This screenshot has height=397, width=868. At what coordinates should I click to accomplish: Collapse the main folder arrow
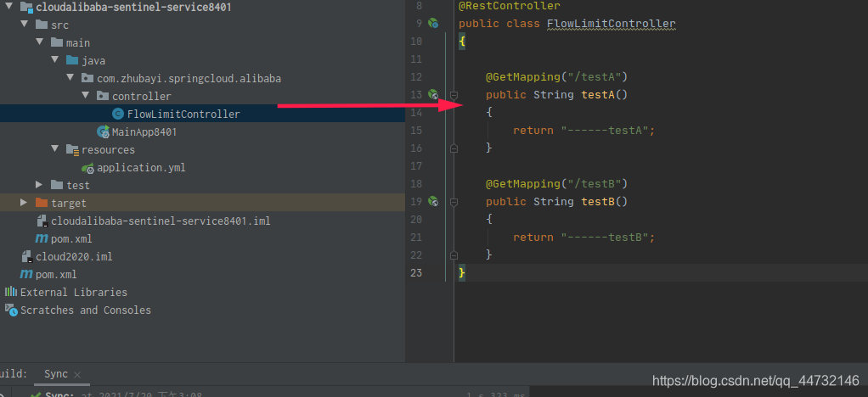pyautogui.click(x=39, y=42)
